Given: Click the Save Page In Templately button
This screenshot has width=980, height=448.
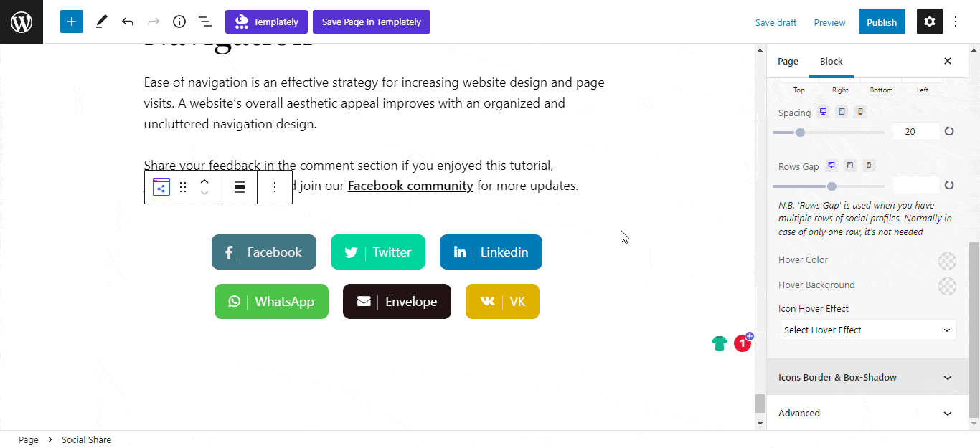Looking at the screenshot, I should (371, 22).
